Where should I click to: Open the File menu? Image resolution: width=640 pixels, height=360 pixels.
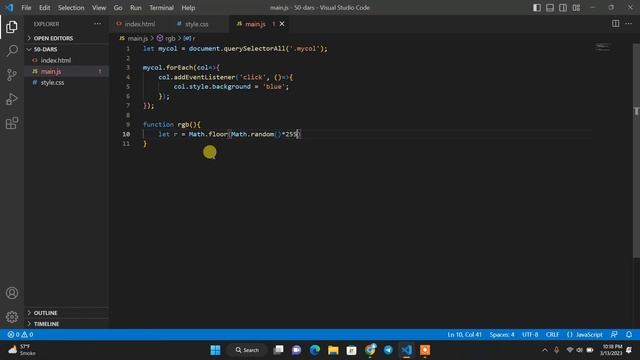coord(26,8)
